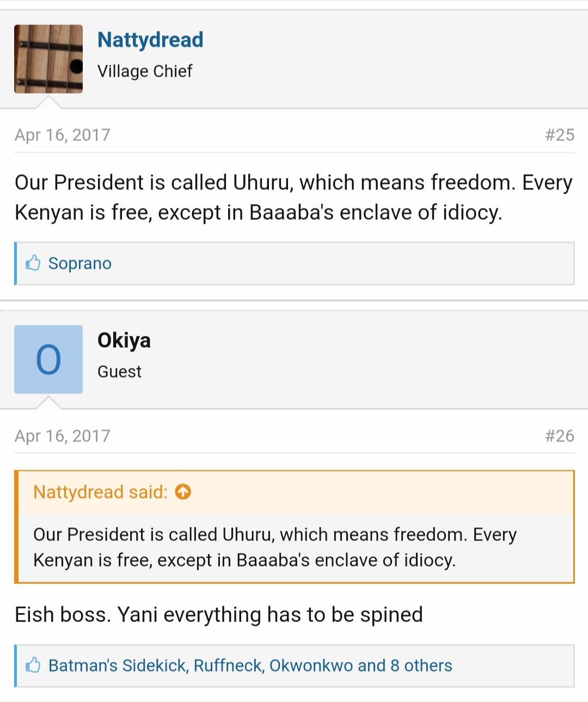This screenshot has width=588, height=702.
Task: Click Apr 16, 2017 date on post #26
Action: (x=63, y=436)
